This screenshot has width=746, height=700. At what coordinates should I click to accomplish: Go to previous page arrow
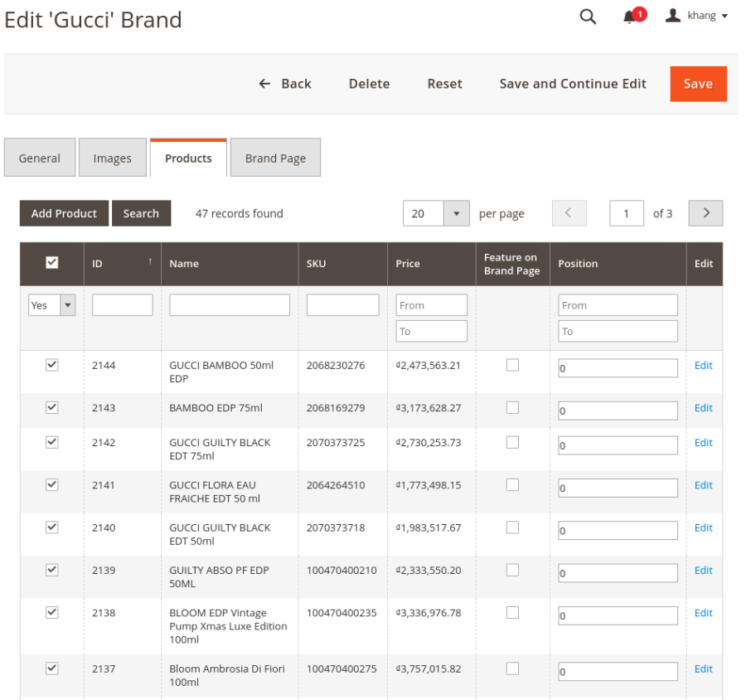pos(569,213)
